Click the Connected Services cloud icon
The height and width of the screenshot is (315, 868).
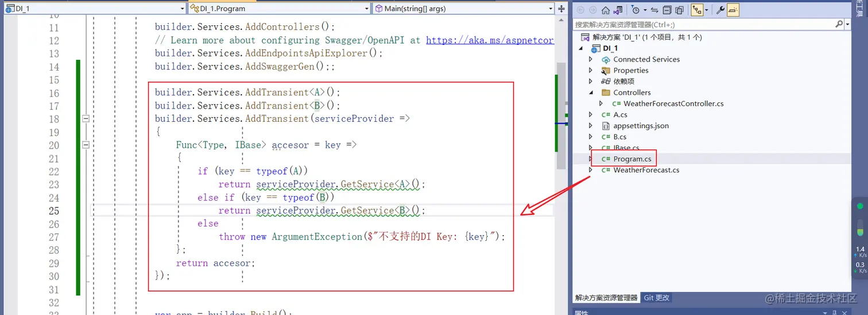606,59
